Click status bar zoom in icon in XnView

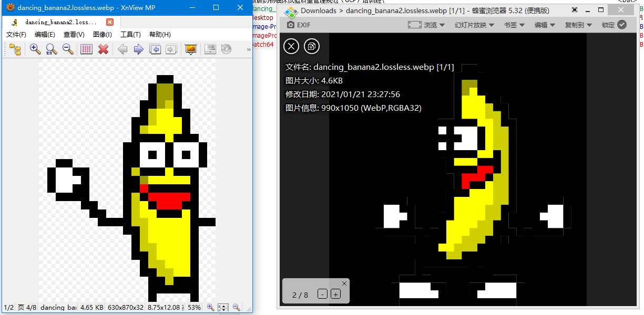click(211, 308)
